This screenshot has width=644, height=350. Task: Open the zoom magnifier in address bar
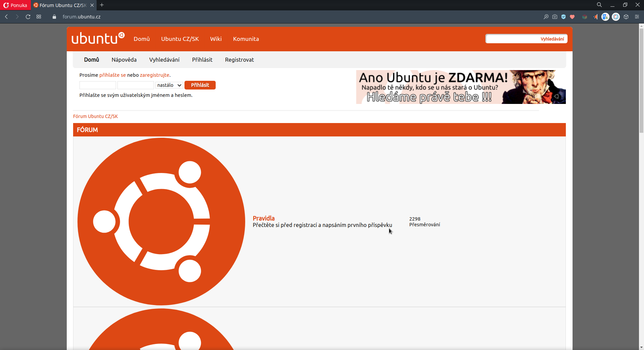pos(546,17)
